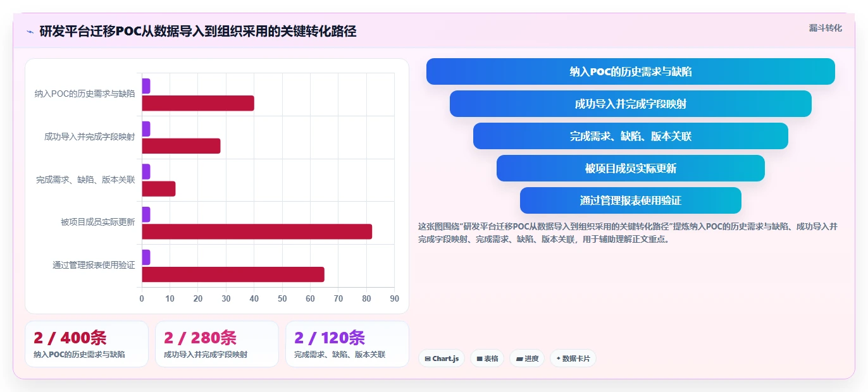The width and height of the screenshot is (868, 392).
Task: Click funnel stage 纳入POC的历史需求与缺陷
Action: point(631,71)
